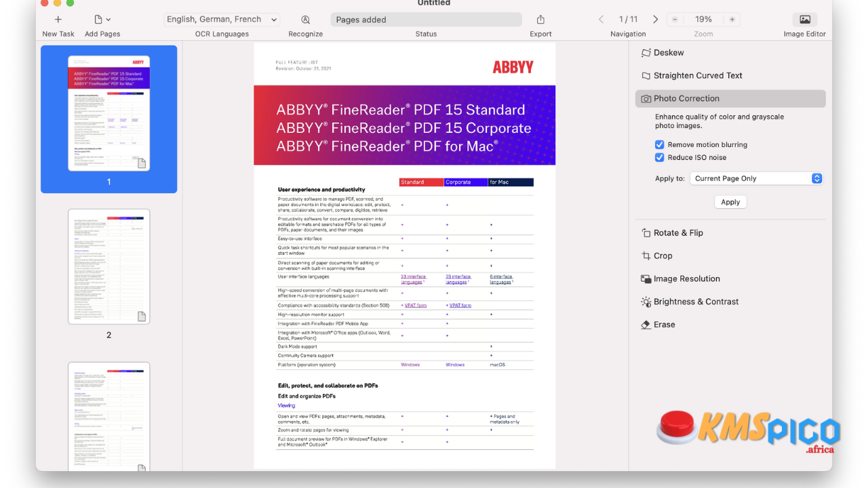The width and height of the screenshot is (868, 488).
Task: Uncheck Remove motion blurring
Action: coord(659,144)
